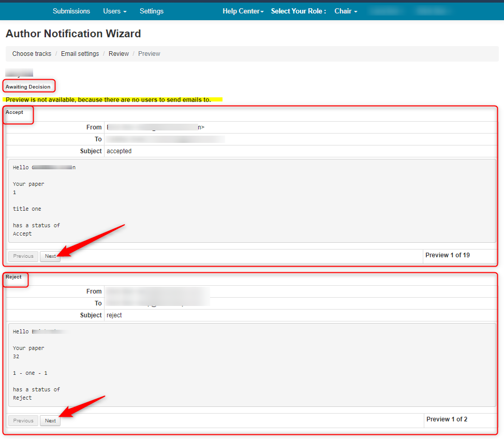Open Settings from the top navigation
Screen dimensions: 504x439
[152, 11]
